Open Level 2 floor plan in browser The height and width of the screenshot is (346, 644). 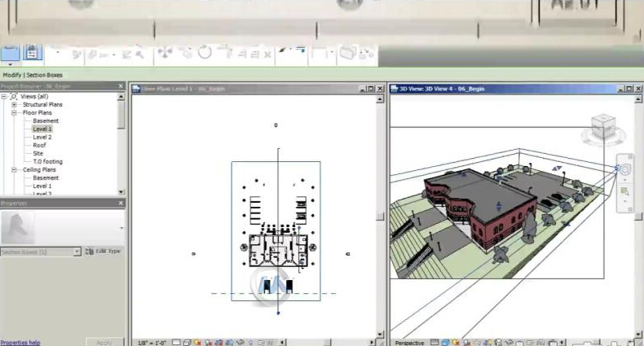coord(42,137)
